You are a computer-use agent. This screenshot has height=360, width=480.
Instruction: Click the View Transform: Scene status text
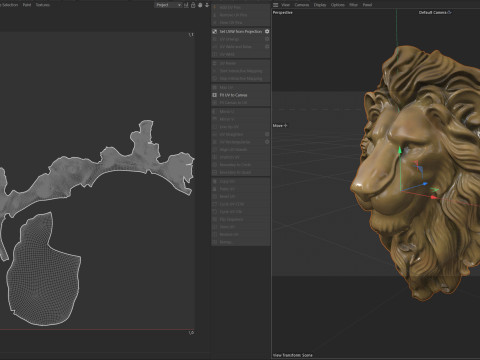293,355
